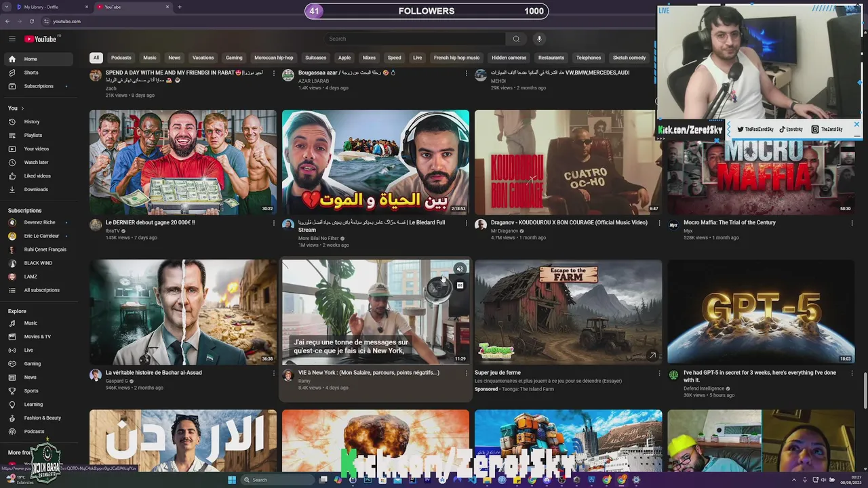This screenshot has height=488, width=868.
Task: Open Devenez Riche subscription channel
Action: pyautogui.click(x=39, y=222)
